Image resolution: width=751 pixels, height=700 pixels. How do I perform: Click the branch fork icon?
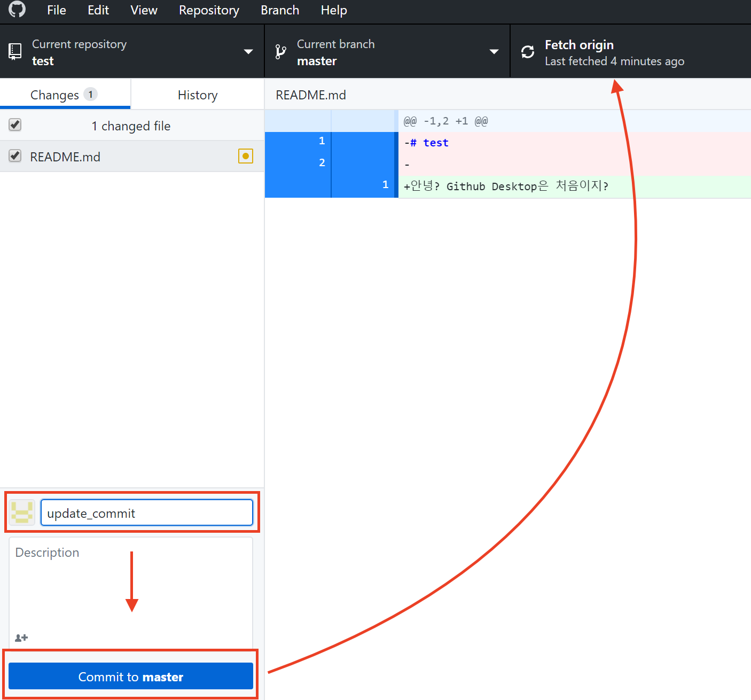point(280,52)
